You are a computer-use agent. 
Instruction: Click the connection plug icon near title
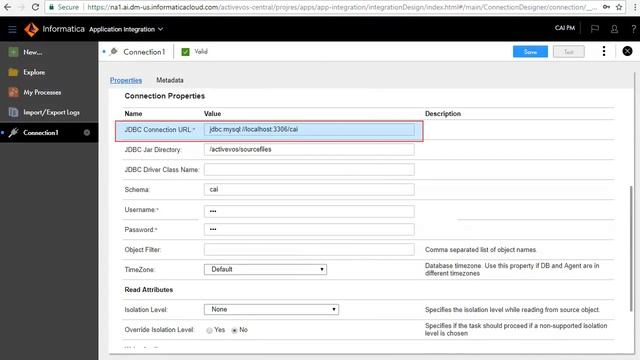tap(114, 52)
